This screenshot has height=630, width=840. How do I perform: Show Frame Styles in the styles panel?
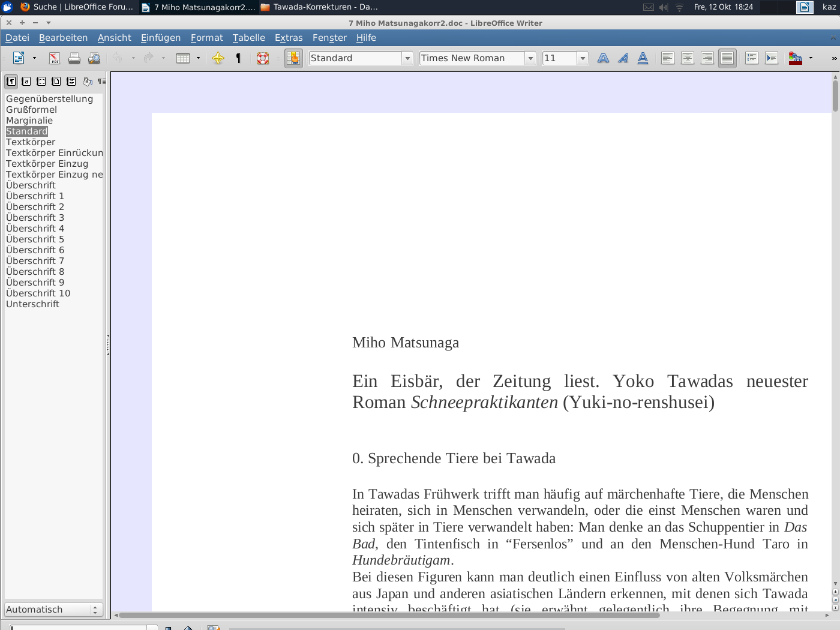(x=41, y=81)
